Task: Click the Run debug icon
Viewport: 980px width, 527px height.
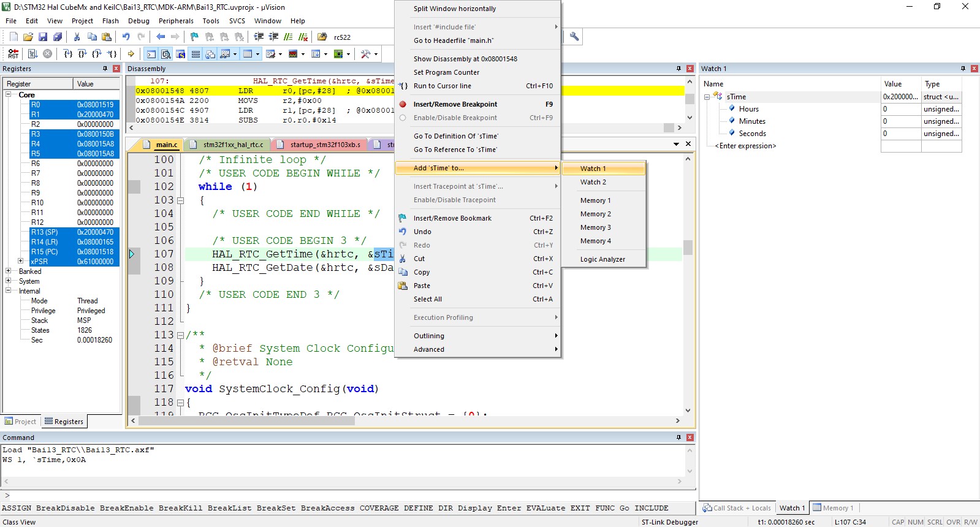Action: tap(32, 54)
